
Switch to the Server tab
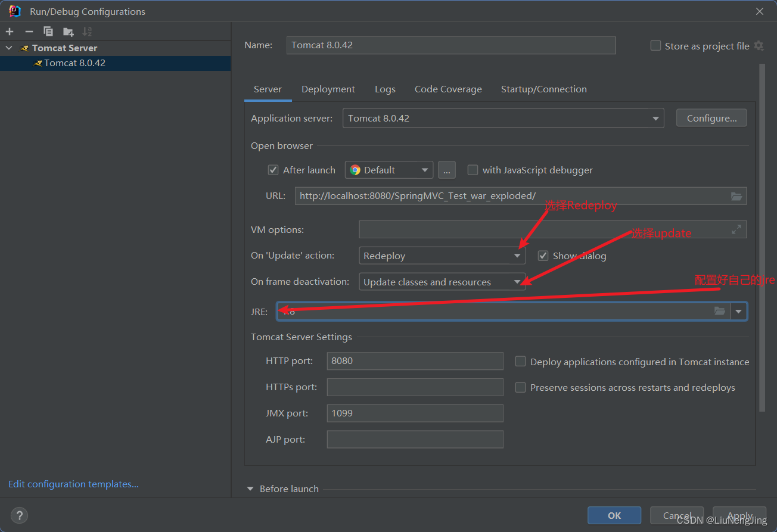point(268,89)
